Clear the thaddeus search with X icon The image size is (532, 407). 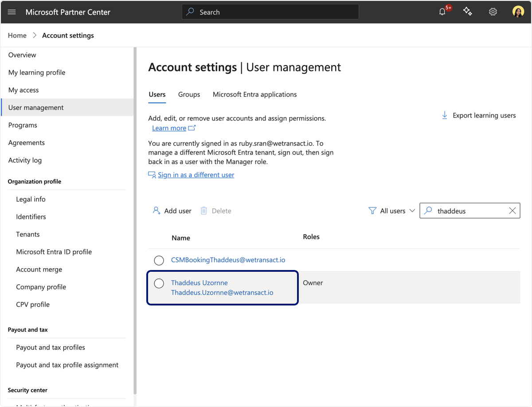click(512, 211)
